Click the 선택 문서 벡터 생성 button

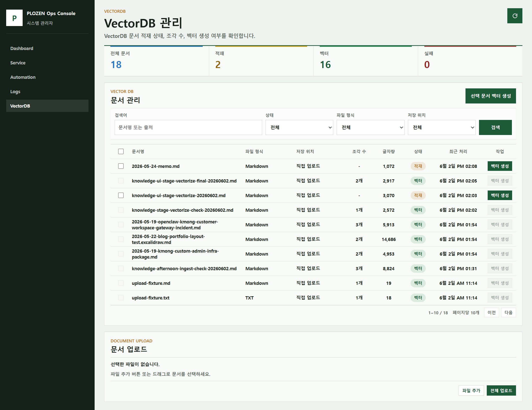pyautogui.click(x=490, y=96)
